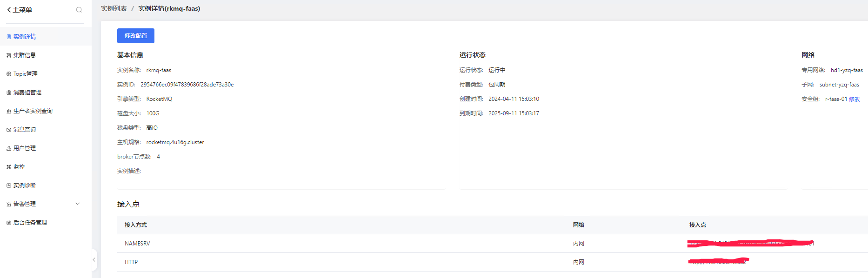Click the 实例ID value 2954766ec09f...
This screenshot has height=278, width=868.
tap(187, 85)
